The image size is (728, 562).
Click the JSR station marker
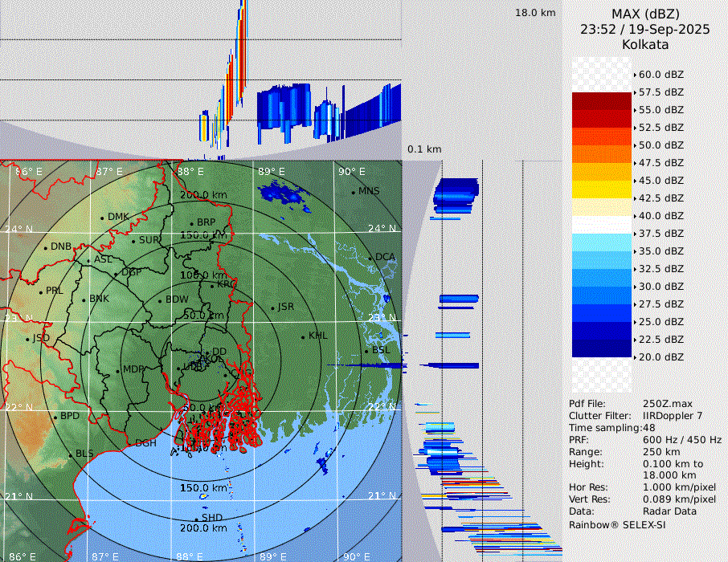pyautogui.click(x=272, y=308)
